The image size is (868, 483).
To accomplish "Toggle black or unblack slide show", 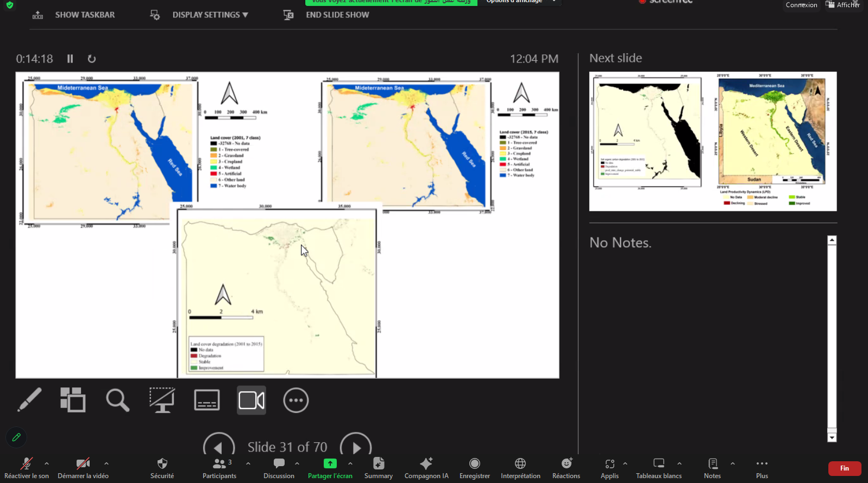I will pyautogui.click(x=162, y=400).
